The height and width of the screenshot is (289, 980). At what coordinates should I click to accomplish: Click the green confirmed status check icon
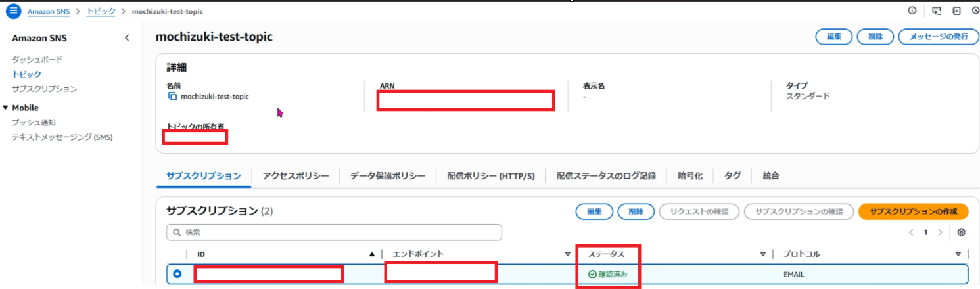coord(592,274)
